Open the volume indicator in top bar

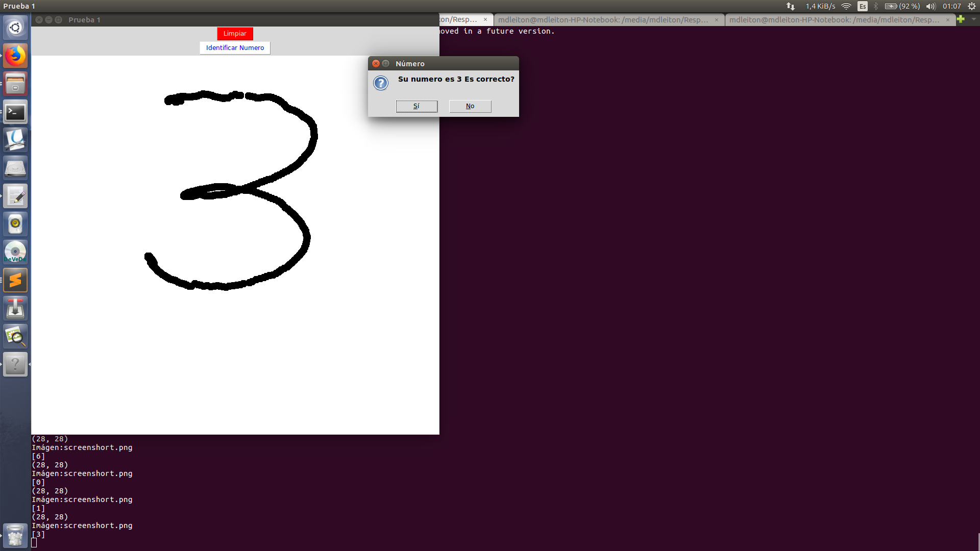click(x=930, y=6)
